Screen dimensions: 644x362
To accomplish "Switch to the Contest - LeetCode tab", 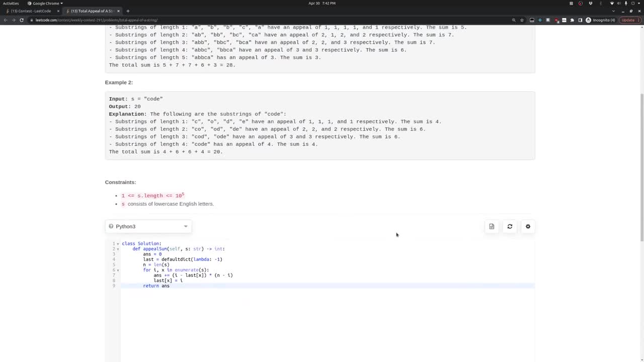I will click(x=30, y=11).
